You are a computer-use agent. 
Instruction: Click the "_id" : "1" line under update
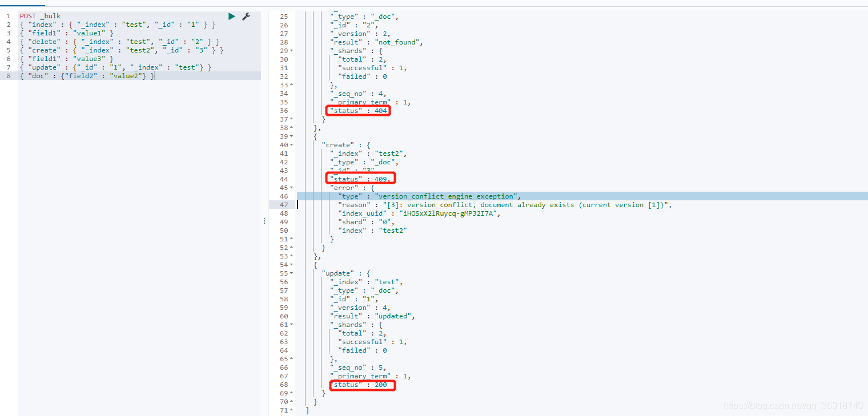click(x=354, y=299)
